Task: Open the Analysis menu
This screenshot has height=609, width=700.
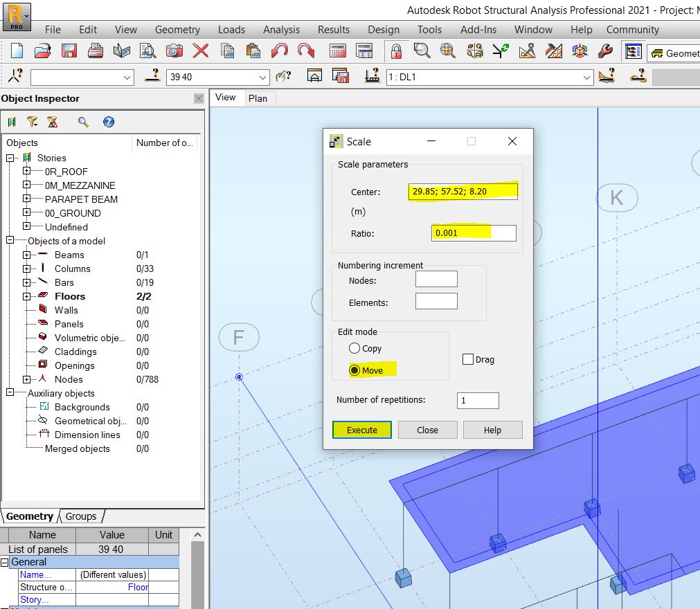Action: [x=281, y=30]
